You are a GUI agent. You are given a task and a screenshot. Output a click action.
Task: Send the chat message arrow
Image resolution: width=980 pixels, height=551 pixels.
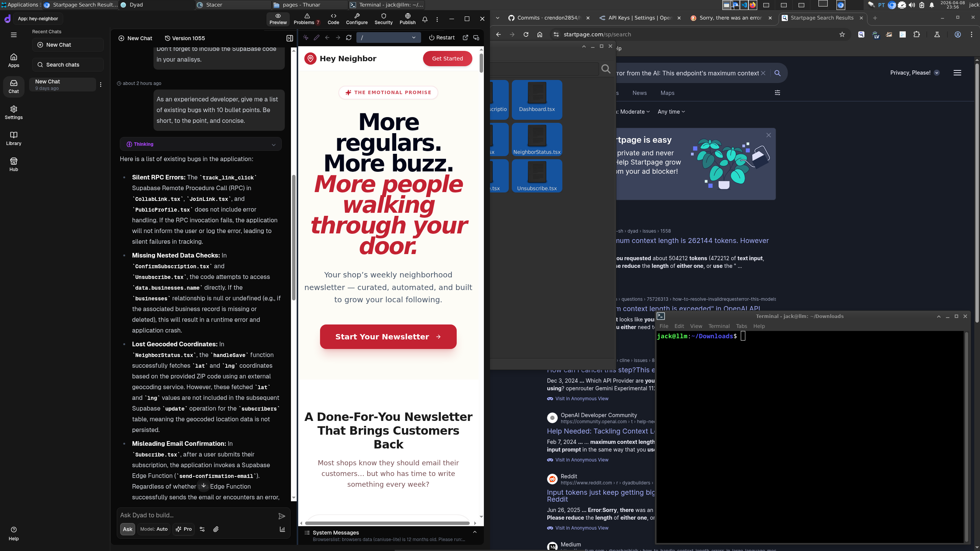tap(282, 516)
